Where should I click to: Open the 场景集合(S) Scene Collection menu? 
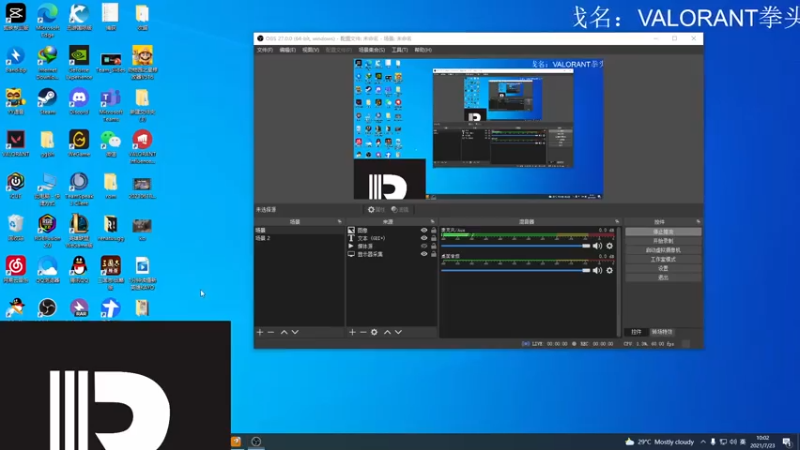[371, 50]
